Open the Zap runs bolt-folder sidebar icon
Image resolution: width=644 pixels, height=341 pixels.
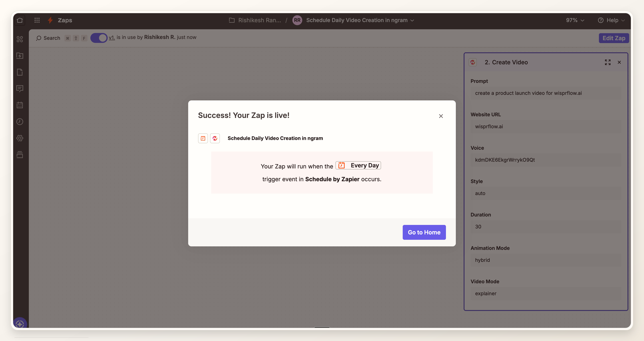[x=20, y=56]
